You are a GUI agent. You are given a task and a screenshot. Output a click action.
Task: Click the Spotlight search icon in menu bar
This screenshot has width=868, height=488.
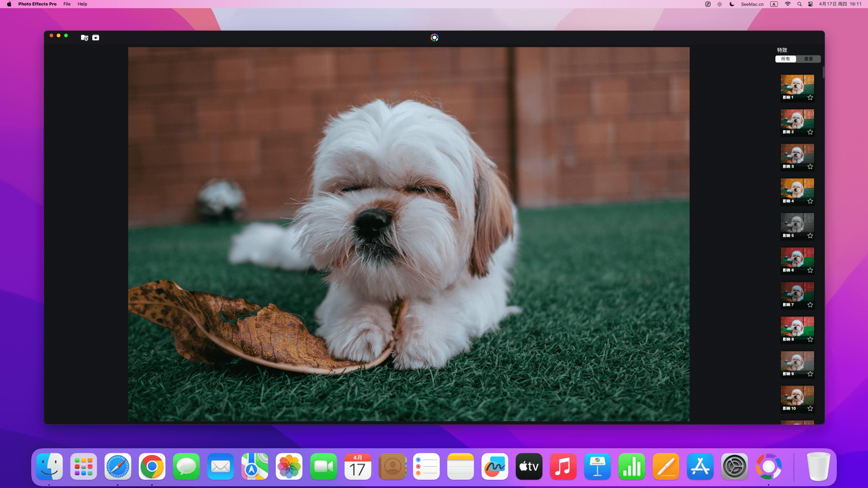[x=799, y=4]
